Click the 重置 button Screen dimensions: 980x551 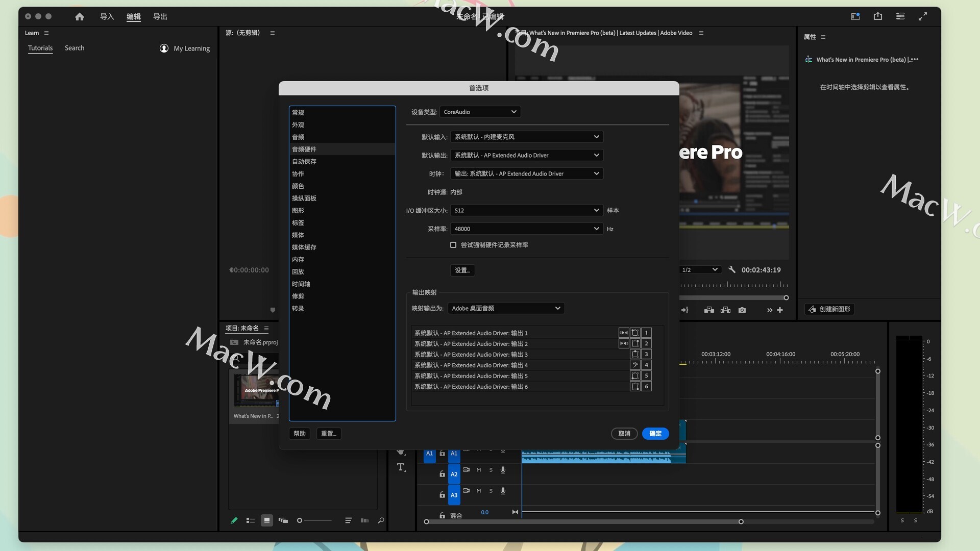pyautogui.click(x=329, y=434)
